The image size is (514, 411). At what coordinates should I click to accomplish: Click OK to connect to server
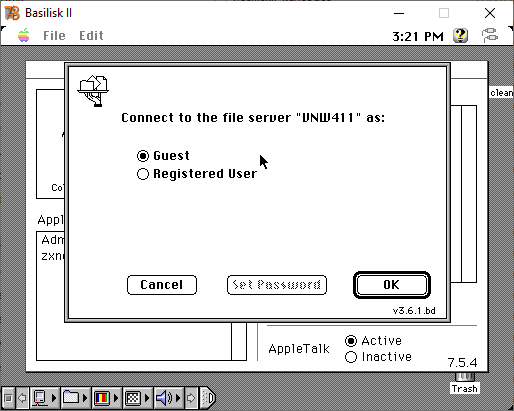pyautogui.click(x=392, y=285)
